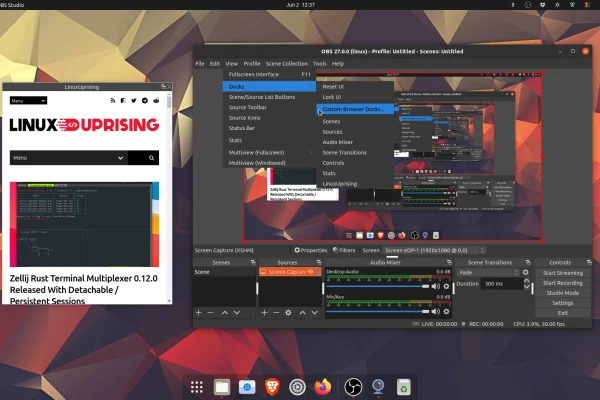
Task: Mute Mic/Aux with speaker icon
Action: (435, 312)
